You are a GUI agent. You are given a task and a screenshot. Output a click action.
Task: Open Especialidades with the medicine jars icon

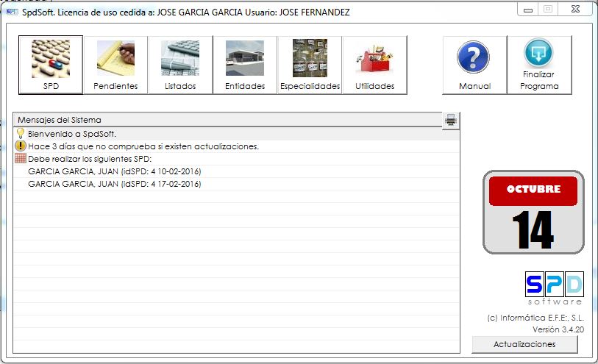[310, 65]
